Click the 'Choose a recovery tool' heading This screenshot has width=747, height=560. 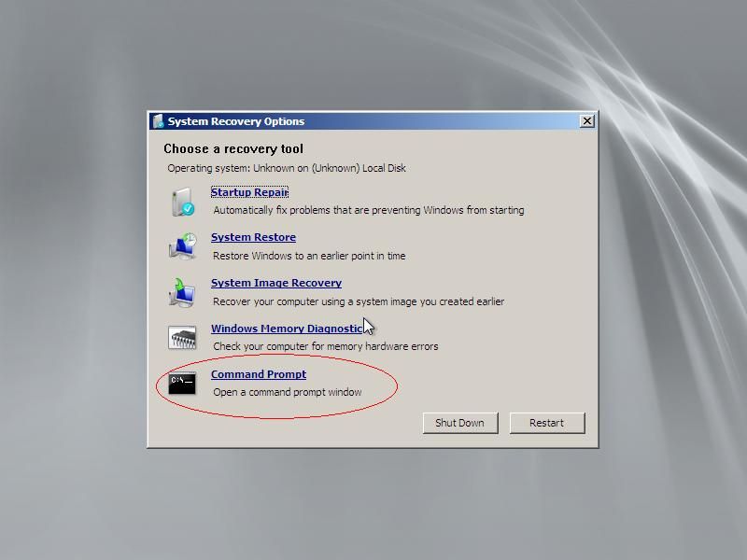233,149
